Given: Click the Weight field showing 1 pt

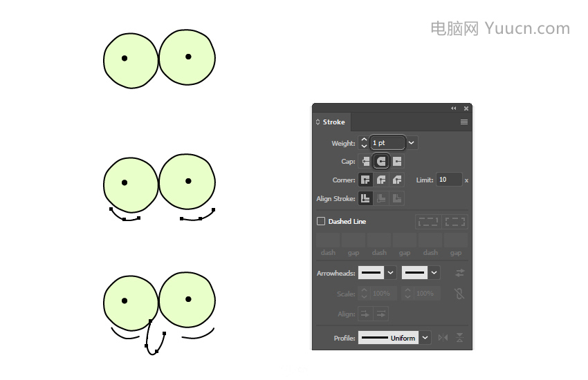Looking at the screenshot, I should pyautogui.click(x=388, y=142).
